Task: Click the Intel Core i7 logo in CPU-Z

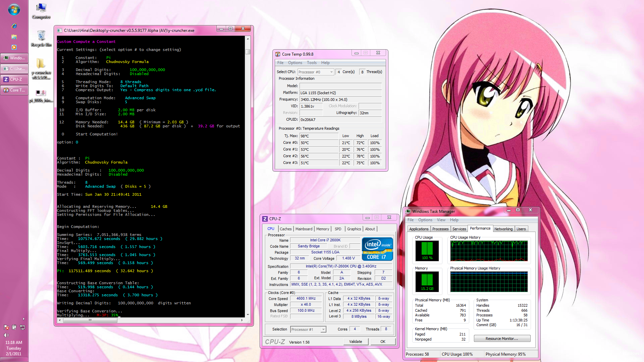Action: click(377, 249)
